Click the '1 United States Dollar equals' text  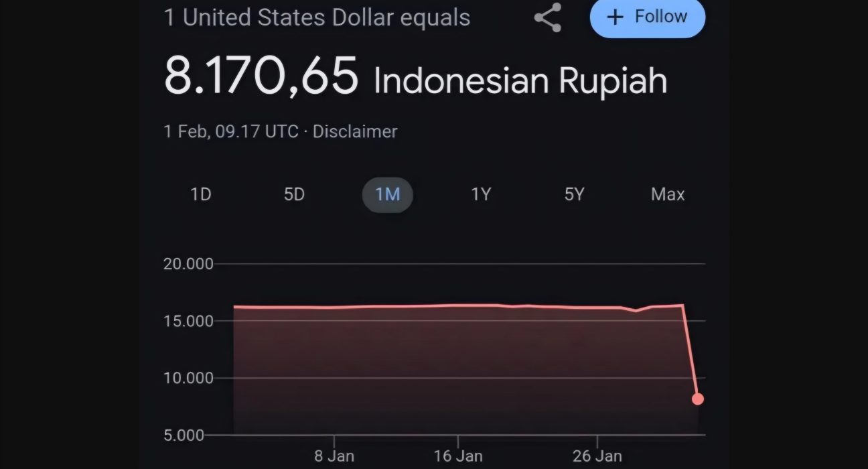[x=317, y=17]
